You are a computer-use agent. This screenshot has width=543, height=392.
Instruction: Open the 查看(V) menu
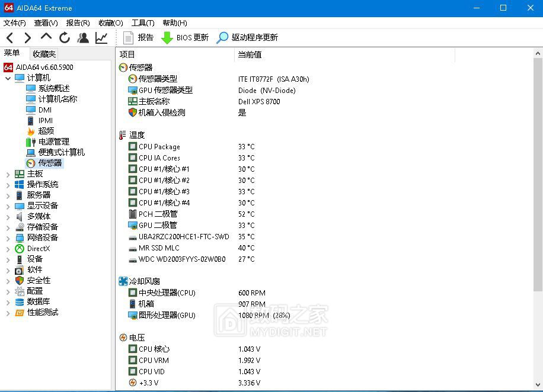coord(46,23)
